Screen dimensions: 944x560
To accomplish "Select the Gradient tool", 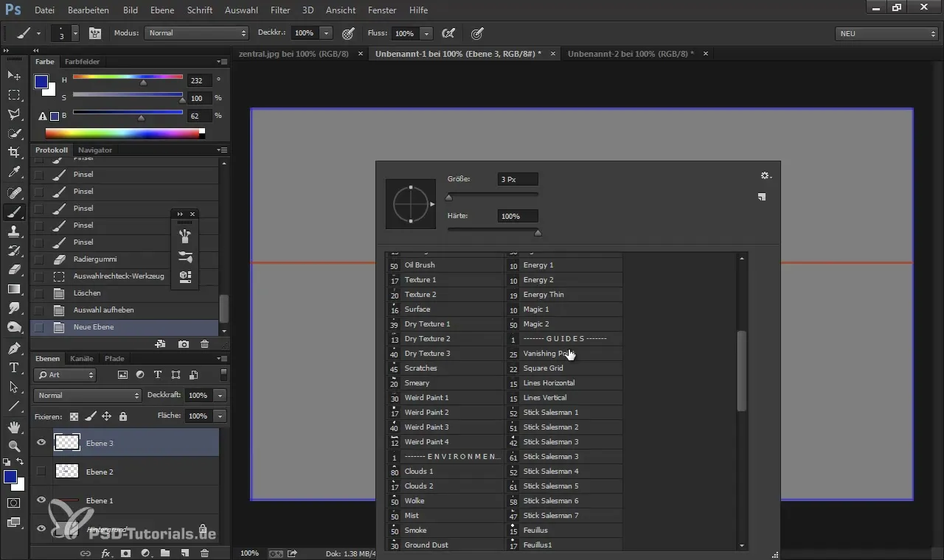I will [14, 289].
